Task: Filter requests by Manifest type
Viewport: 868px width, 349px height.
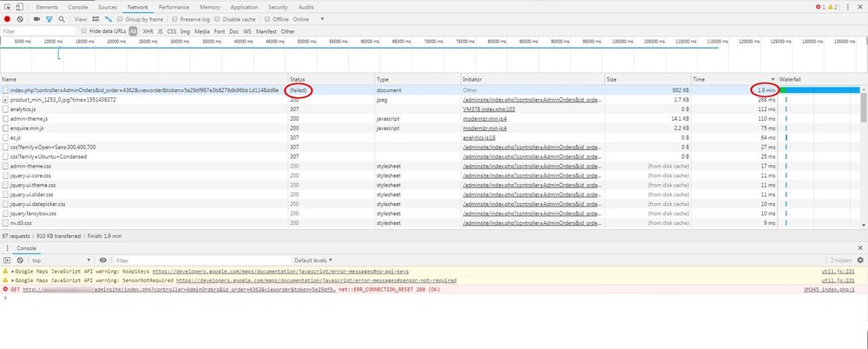Action: coord(266,31)
